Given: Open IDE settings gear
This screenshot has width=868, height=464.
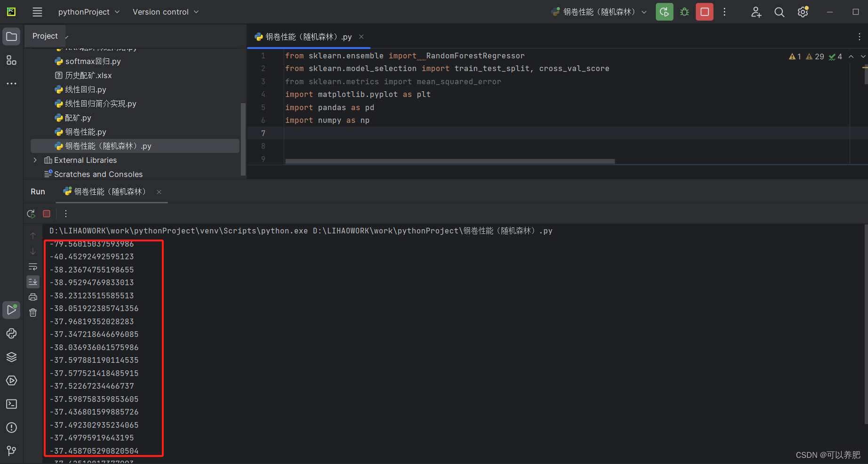Looking at the screenshot, I should (803, 12).
